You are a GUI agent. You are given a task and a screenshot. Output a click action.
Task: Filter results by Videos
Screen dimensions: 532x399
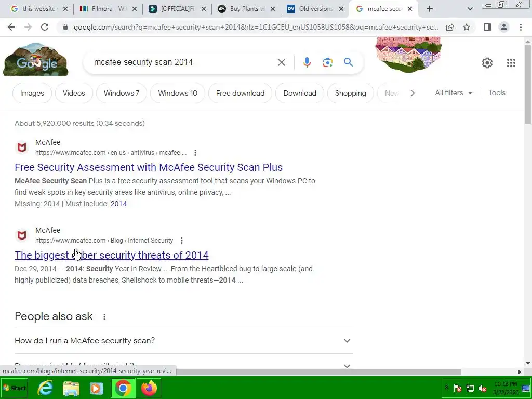pyautogui.click(x=74, y=93)
